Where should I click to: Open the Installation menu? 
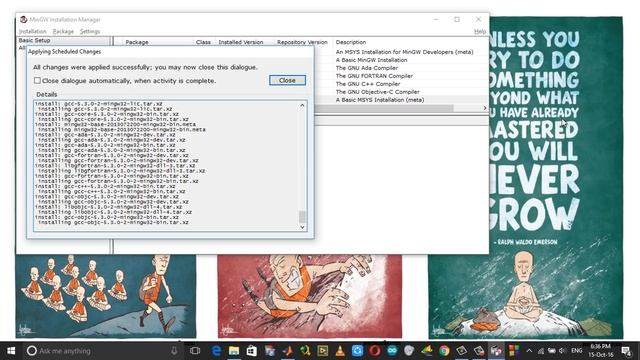click(33, 31)
